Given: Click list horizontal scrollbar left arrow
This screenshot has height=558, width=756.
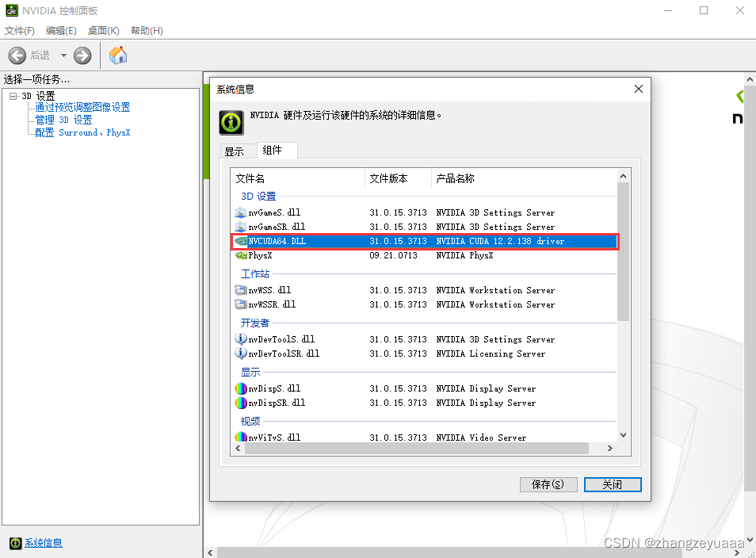Looking at the screenshot, I should coord(238,448).
